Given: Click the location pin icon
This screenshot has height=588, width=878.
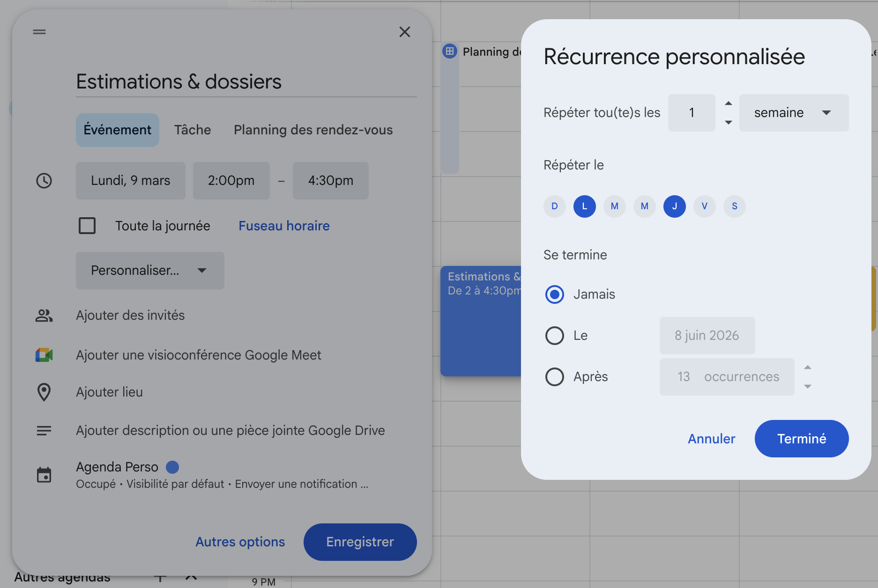Looking at the screenshot, I should click(x=44, y=392).
